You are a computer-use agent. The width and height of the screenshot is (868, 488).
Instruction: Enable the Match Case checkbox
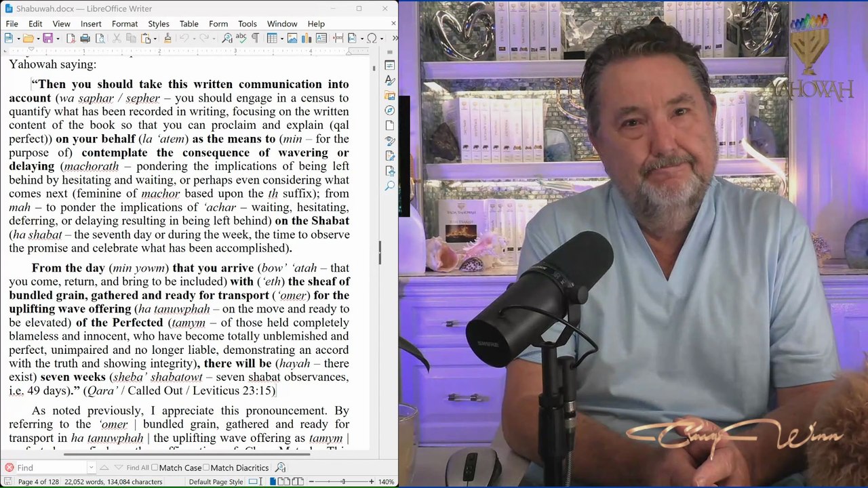155,468
